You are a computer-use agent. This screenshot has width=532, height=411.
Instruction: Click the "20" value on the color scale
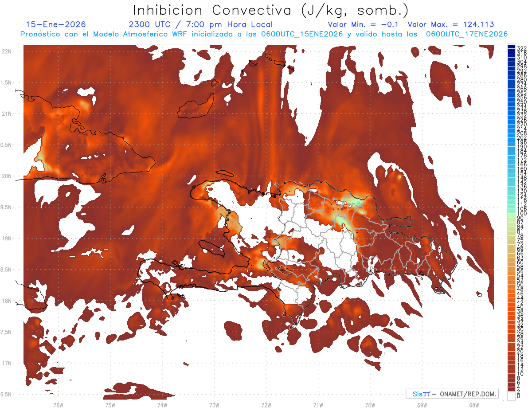(520, 351)
